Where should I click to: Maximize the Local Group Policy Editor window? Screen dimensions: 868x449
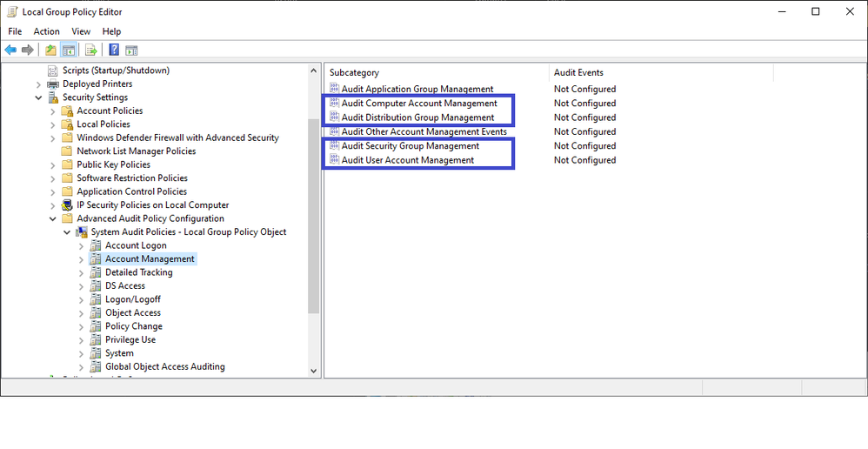[x=816, y=11]
